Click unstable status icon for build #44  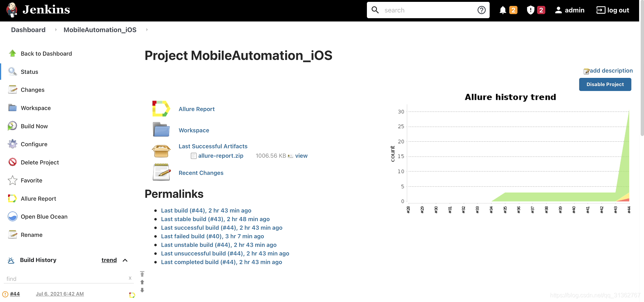(x=5, y=294)
